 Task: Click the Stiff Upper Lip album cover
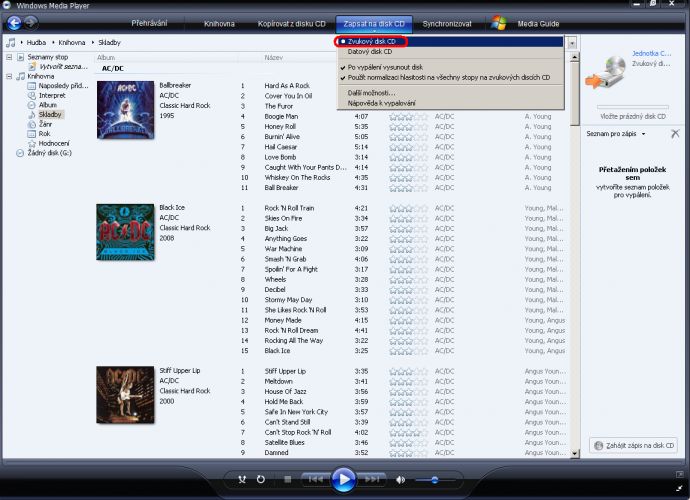(x=125, y=395)
